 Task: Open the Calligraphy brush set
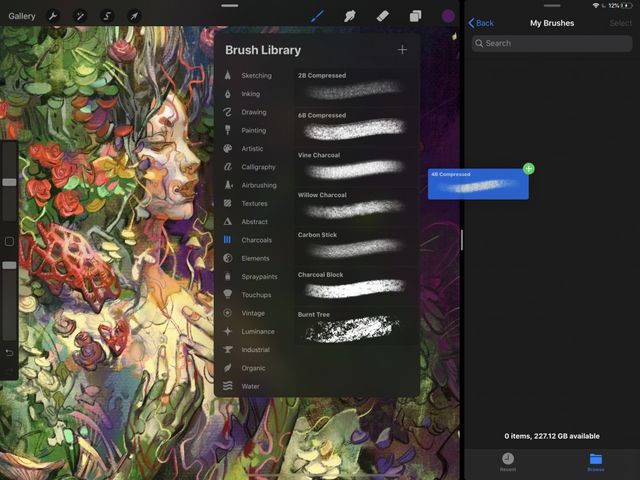[x=258, y=167]
